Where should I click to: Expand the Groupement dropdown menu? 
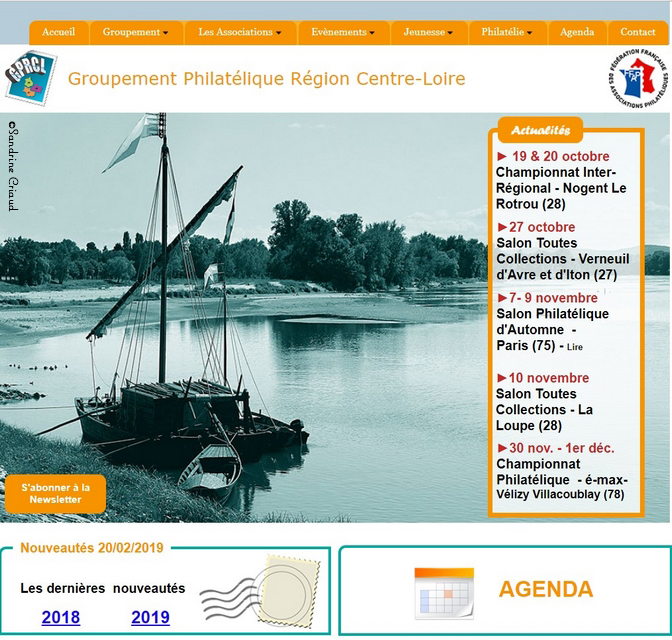coord(135,32)
